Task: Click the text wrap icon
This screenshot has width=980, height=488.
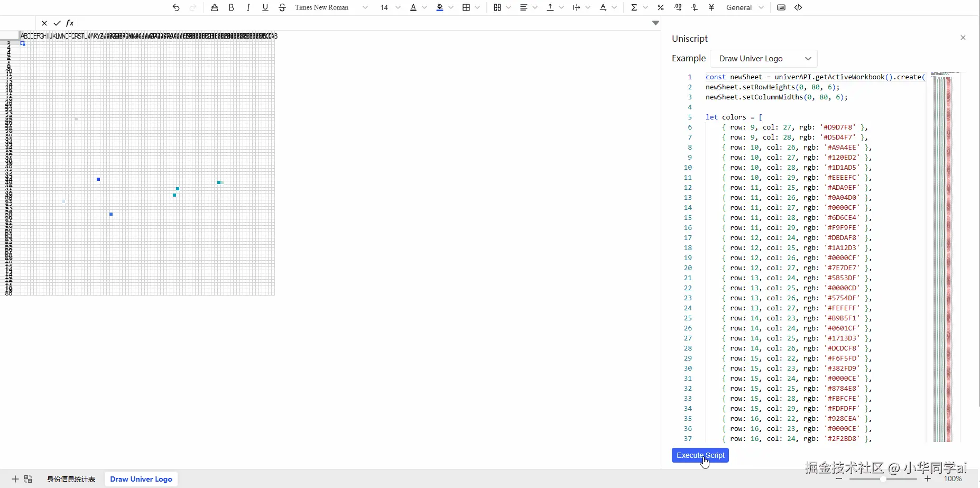Action: [x=577, y=7]
